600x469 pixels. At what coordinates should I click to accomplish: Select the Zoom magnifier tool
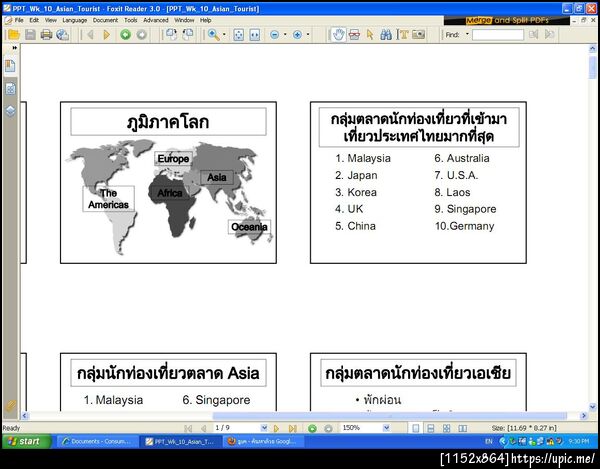[x=213, y=35]
